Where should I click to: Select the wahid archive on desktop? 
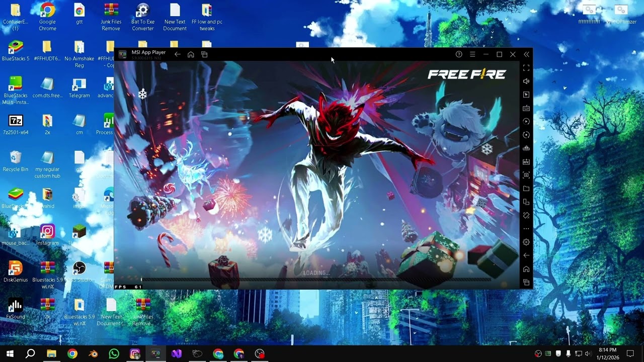point(48,199)
